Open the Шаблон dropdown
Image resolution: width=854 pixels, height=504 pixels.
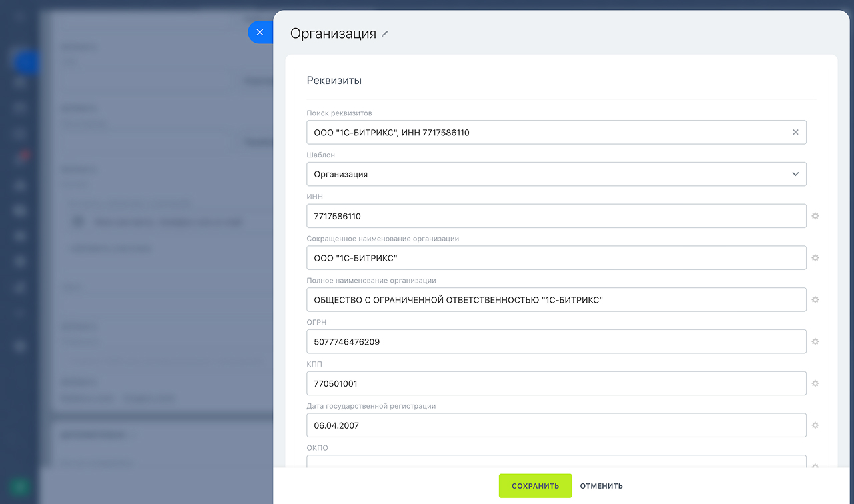(556, 174)
